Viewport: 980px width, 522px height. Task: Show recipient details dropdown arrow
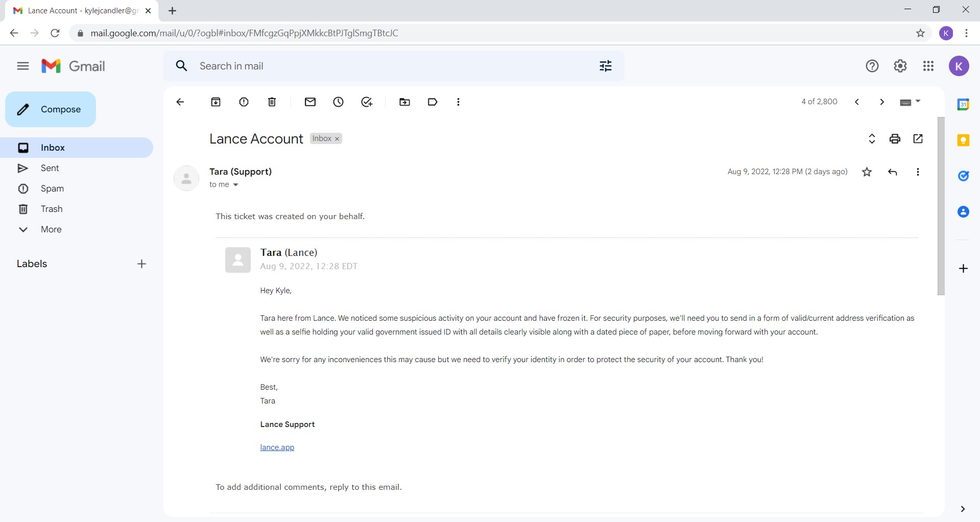[235, 185]
